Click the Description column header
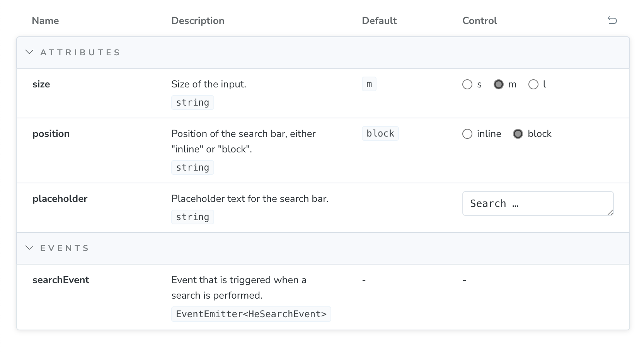 pos(198,21)
